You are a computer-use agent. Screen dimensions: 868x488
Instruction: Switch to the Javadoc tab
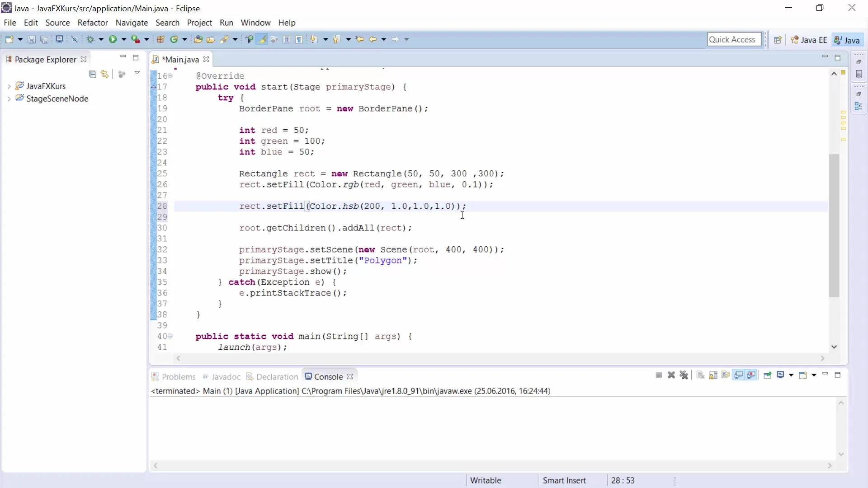pos(222,376)
